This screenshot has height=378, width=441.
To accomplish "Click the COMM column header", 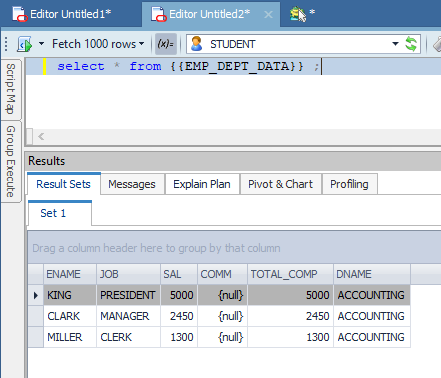I will [x=222, y=274].
